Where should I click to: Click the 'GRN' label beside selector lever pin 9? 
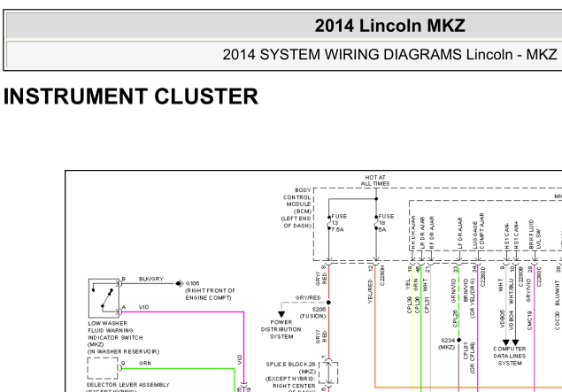pyautogui.click(x=145, y=364)
